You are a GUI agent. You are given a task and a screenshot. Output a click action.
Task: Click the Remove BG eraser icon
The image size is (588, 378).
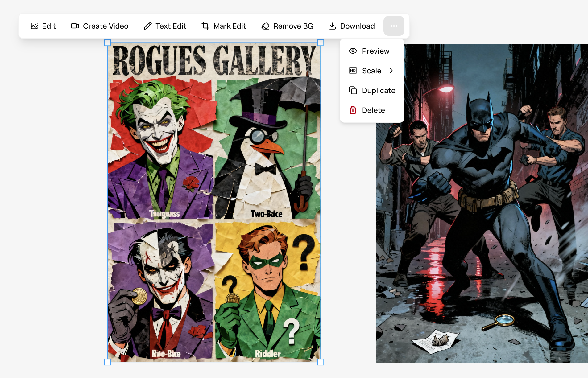click(x=265, y=26)
